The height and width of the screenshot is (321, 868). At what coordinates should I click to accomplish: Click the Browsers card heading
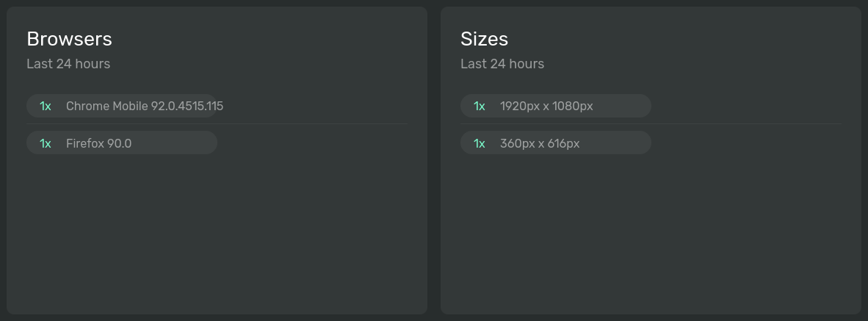pos(69,39)
